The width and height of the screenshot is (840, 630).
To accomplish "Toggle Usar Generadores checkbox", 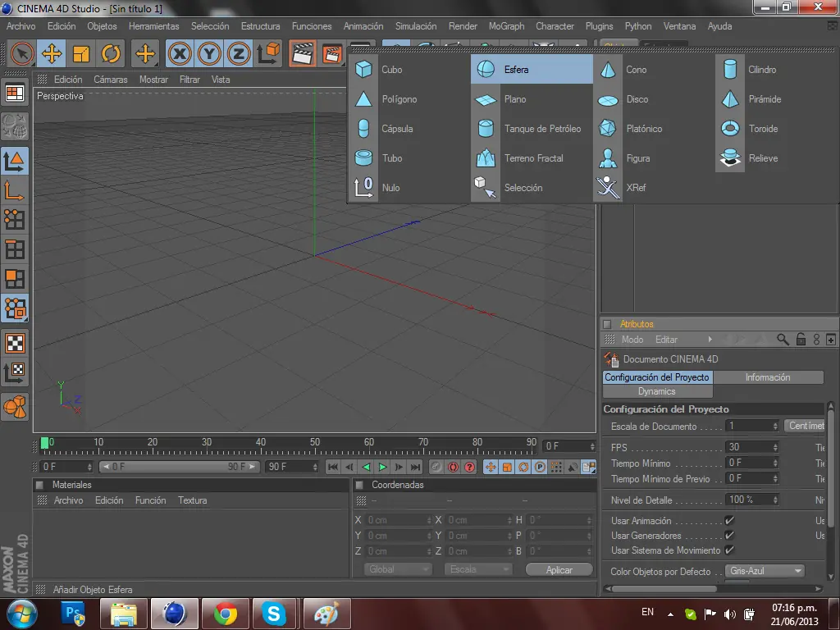I will click(729, 535).
